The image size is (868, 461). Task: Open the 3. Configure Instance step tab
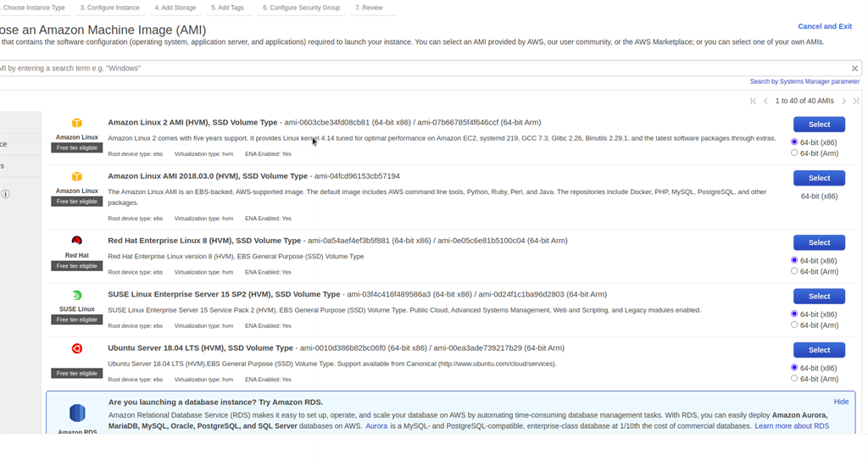coord(109,8)
